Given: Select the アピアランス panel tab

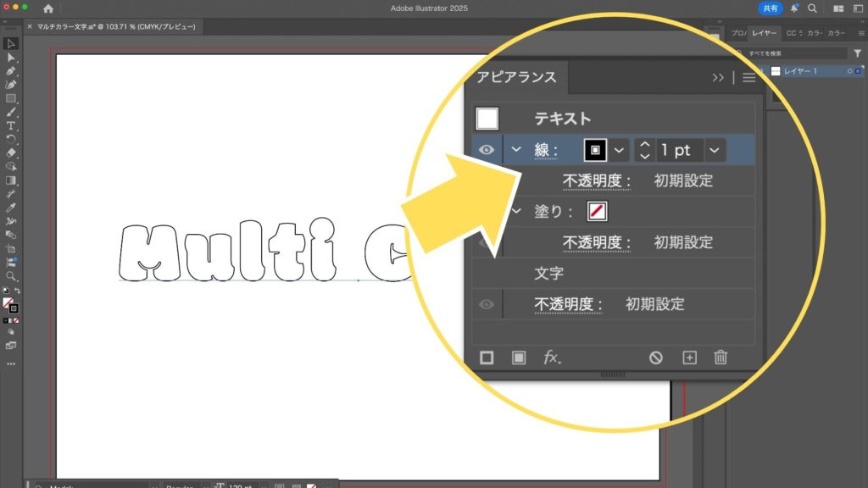Looking at the screenshot, I should (x=516, y=77).
